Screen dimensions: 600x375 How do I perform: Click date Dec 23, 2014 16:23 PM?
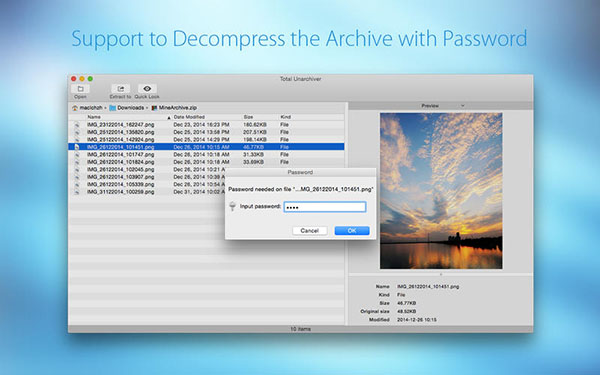(x=201, y=125)
